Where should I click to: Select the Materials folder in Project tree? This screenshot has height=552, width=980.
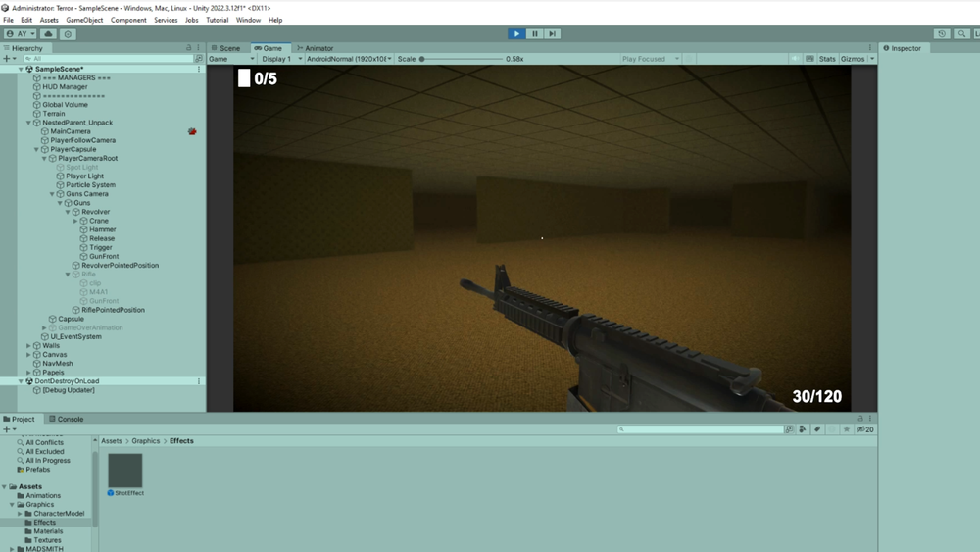(47, 531)
